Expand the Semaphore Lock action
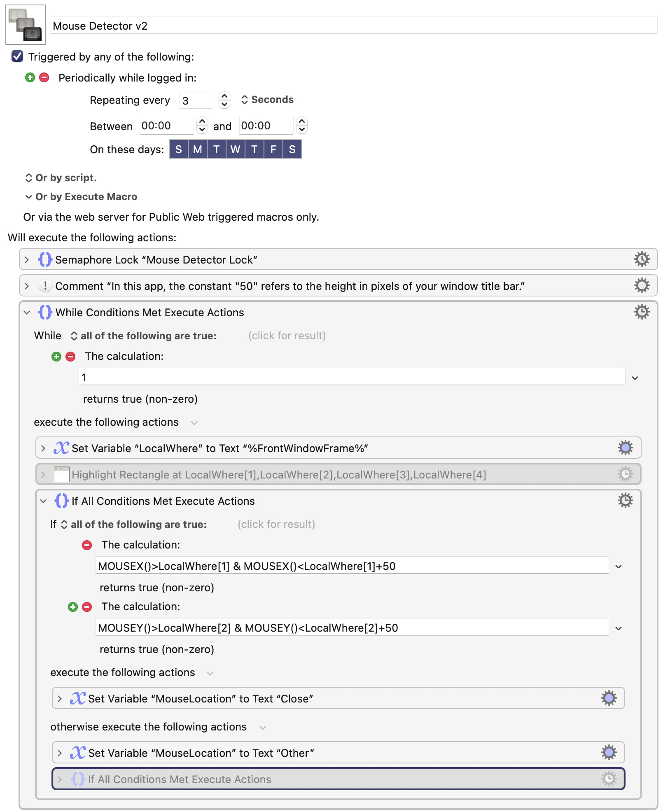This screenshot has height=812, width=663. coord(27,260)
